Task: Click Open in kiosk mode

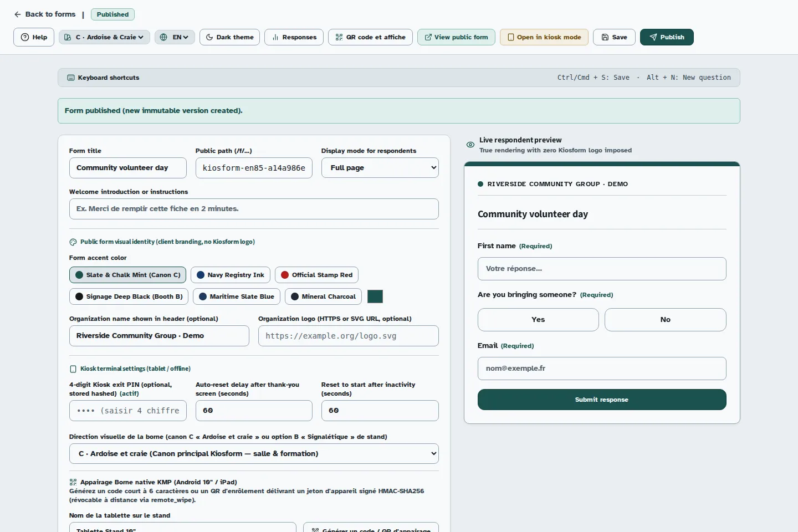Action: coord(544,37)
